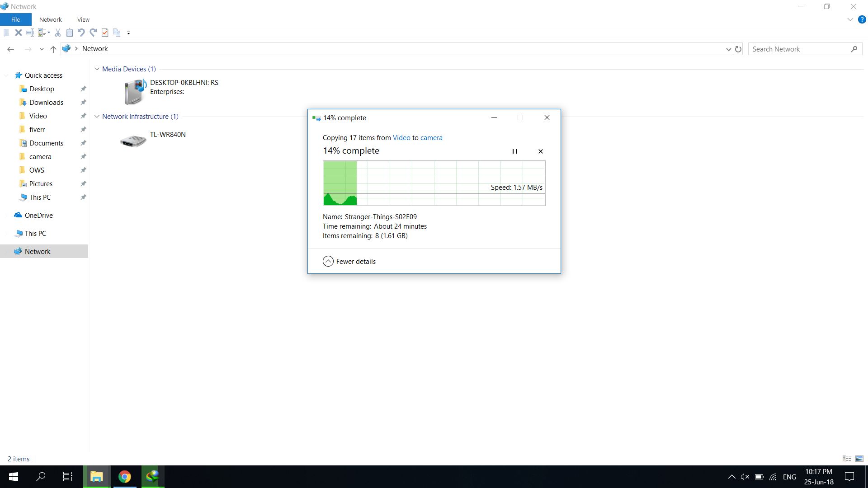Screen dimensions: 868x488
Task: Switch to the Network ribbon tab
Action: tap(50, 19)
